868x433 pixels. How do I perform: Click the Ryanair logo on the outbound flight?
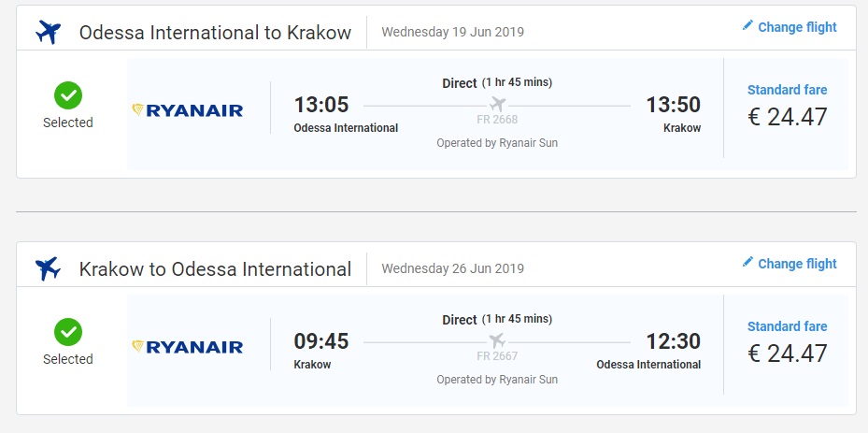coord(188,110)
